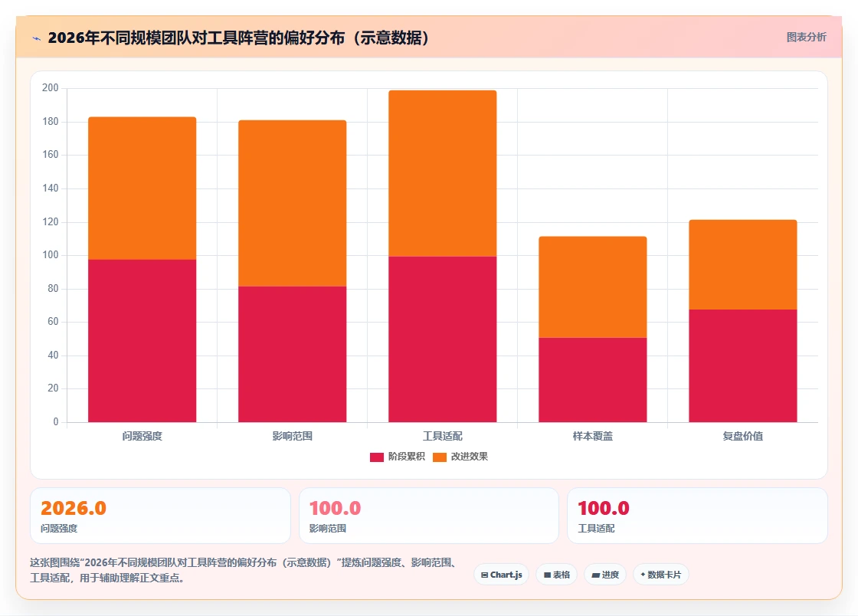The width and height of the screenshot is (858, 616).
Task: Click the red 100.0 value for 工具适配
Action: click(604, 508)
